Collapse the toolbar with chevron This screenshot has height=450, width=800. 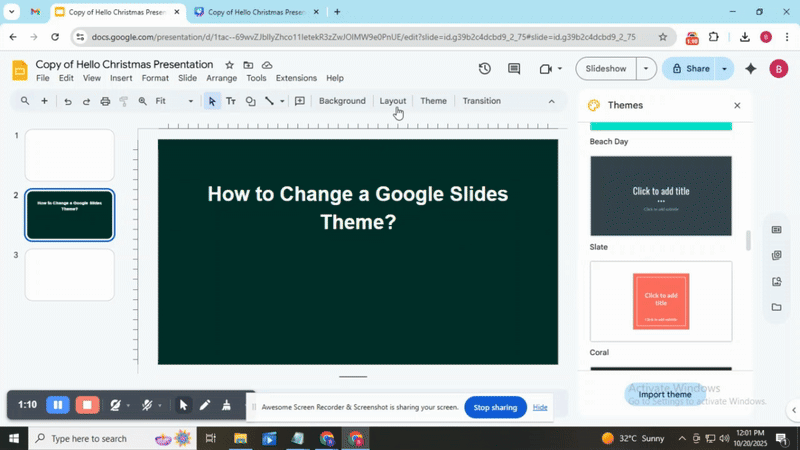(551, 101)
